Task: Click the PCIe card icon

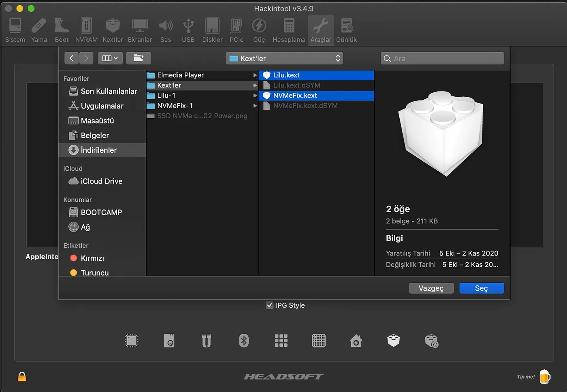Action: pyautogui.click(x=237, y=26)
